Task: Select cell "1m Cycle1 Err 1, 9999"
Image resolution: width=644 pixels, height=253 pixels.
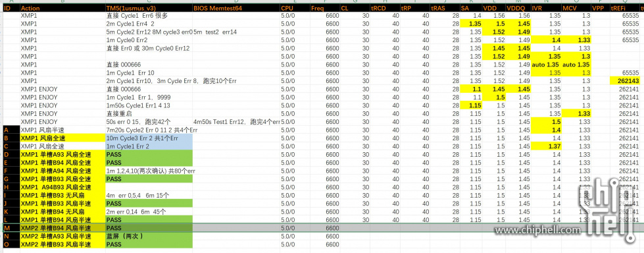Action: [x=149, y=97]
